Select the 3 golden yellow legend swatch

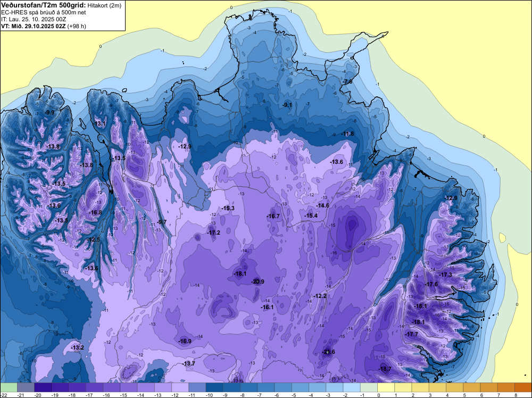coord(438,387)
